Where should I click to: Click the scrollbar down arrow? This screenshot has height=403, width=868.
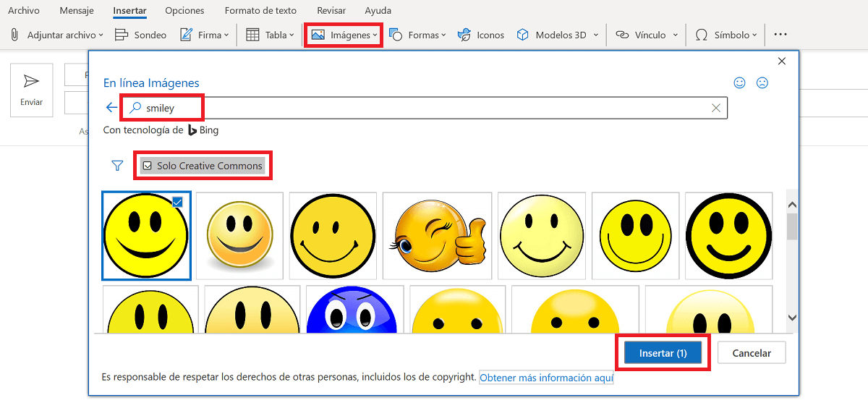[791, 317]
